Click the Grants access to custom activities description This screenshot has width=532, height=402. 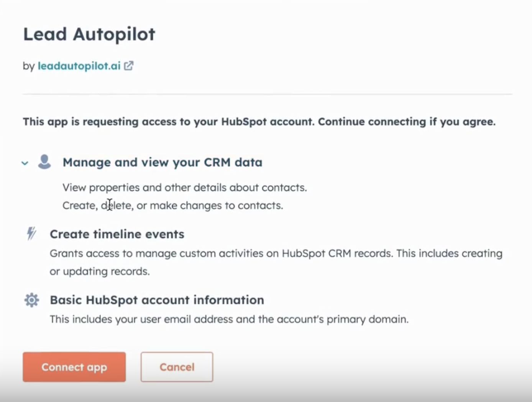[x=276, y=253]
